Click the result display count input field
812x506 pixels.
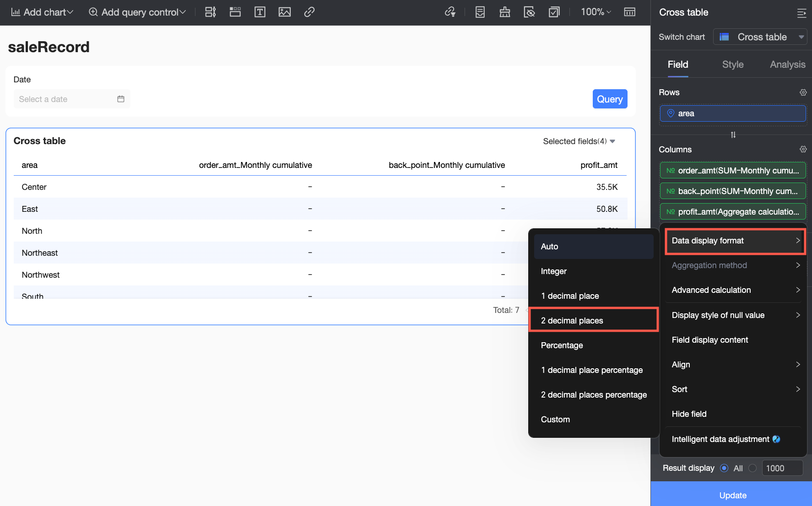(782, 468)
